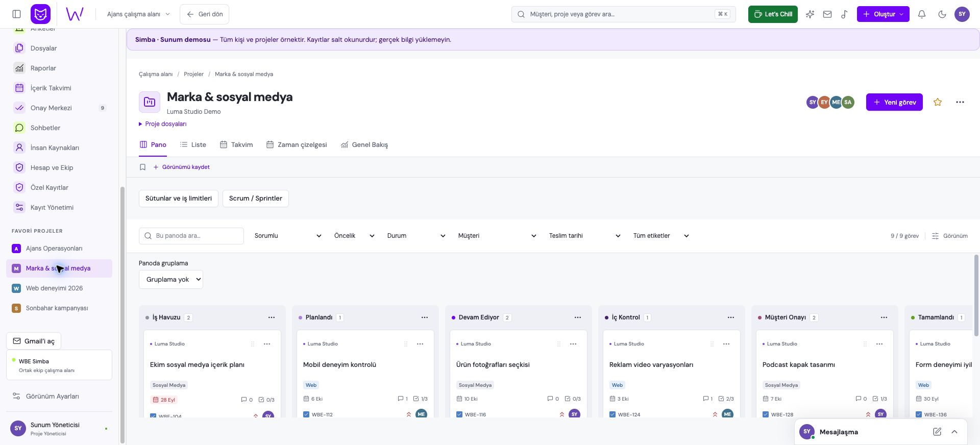Open the mail envelope icon in header
The image size is (980, 445).
(827, 14)
